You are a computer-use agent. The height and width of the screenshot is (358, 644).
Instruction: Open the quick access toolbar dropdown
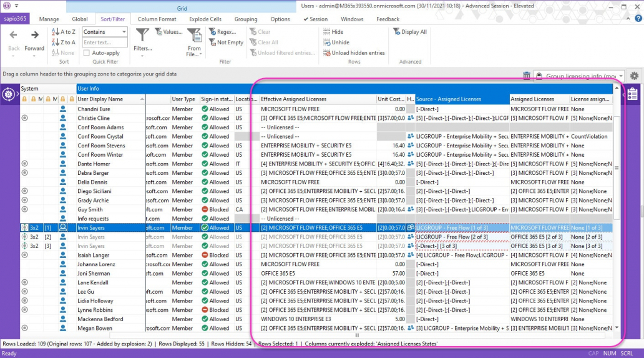(x=16, y=6)
